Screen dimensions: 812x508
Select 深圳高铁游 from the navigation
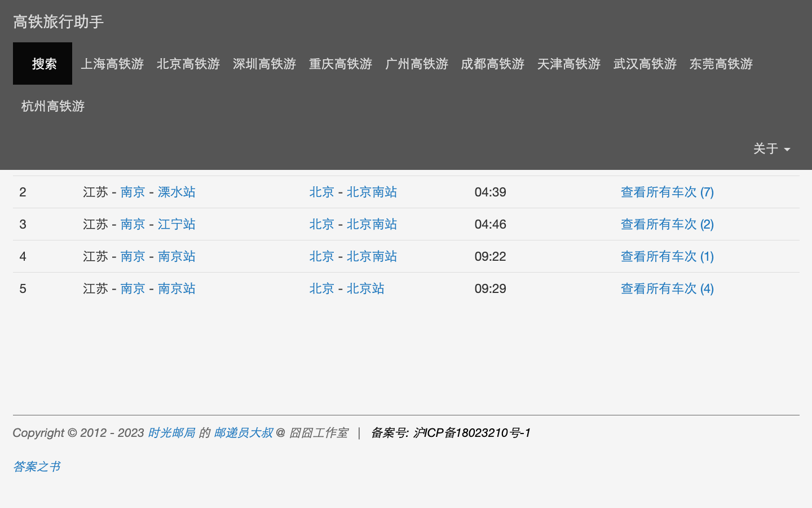point(264,64)
